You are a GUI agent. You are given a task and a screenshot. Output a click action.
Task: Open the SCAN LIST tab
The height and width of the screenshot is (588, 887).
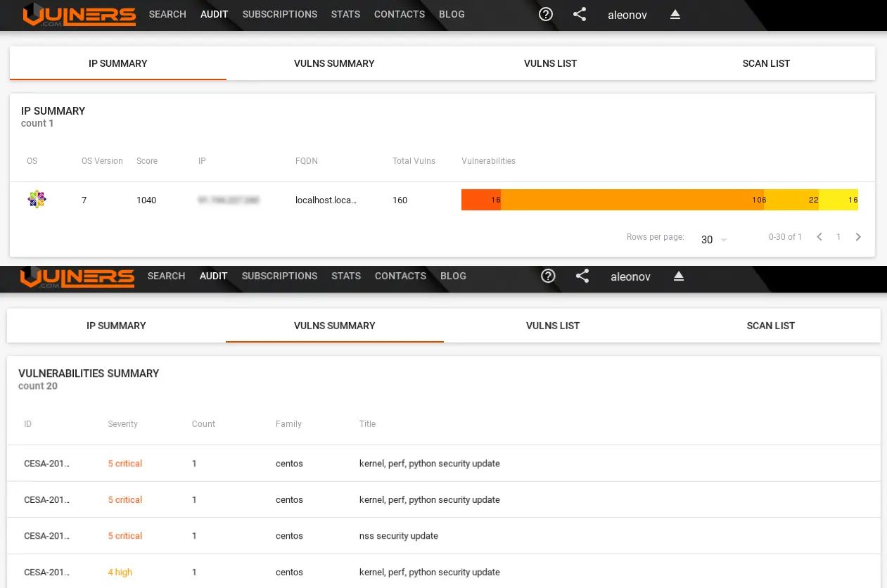click(x=766, y=63)
